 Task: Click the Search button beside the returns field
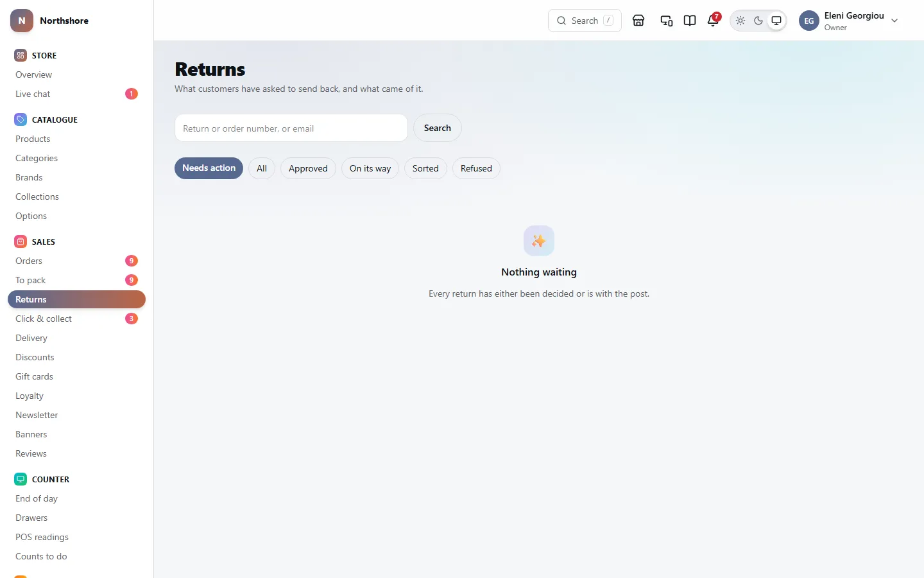pos(438,128)
